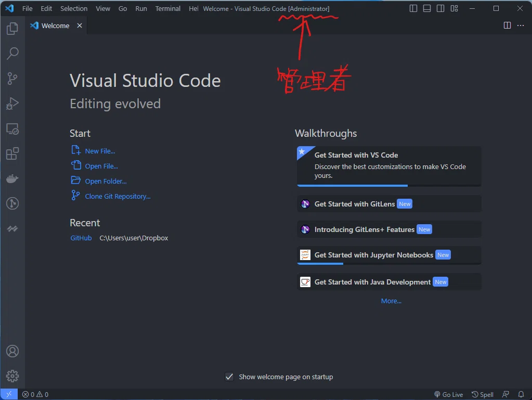The height and width of the screenshot is (400, 532).
Task: Open the Run menu
Action: point(141,8)
